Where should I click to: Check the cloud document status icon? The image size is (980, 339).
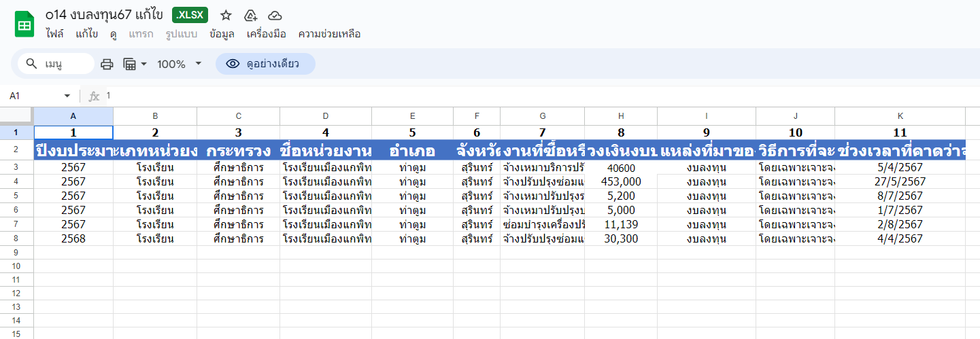click(275, 16)
